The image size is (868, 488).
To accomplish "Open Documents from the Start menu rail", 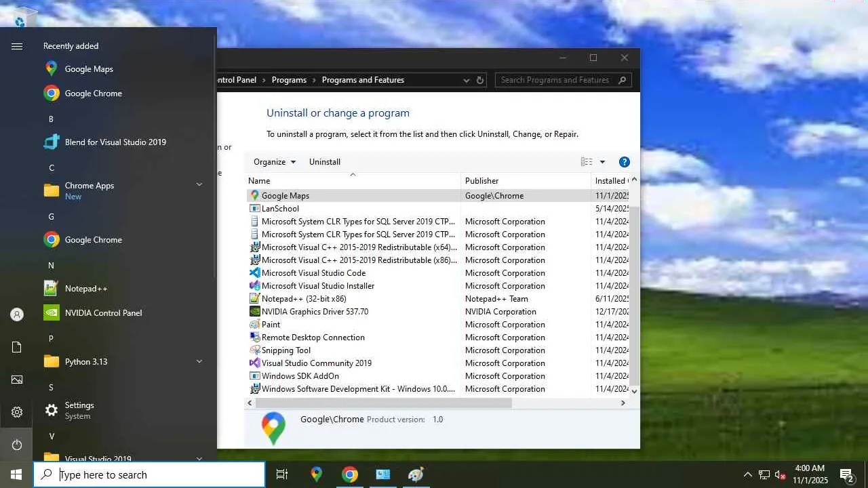I will [17, 347].
